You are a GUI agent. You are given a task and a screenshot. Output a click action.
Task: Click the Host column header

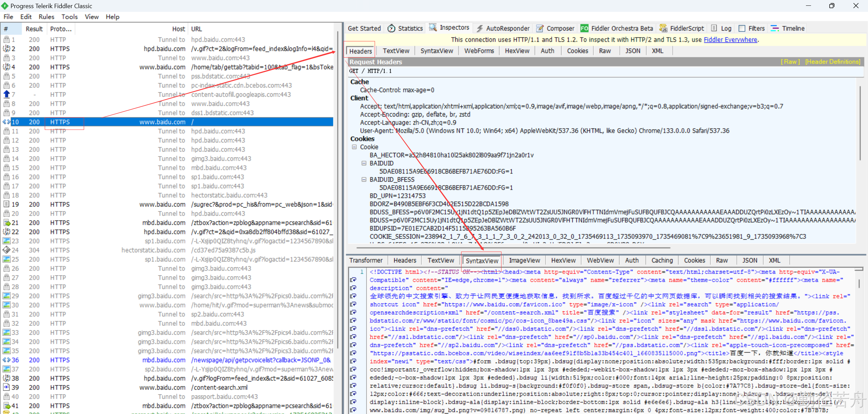pyautogui.click(x=178, y=29)
